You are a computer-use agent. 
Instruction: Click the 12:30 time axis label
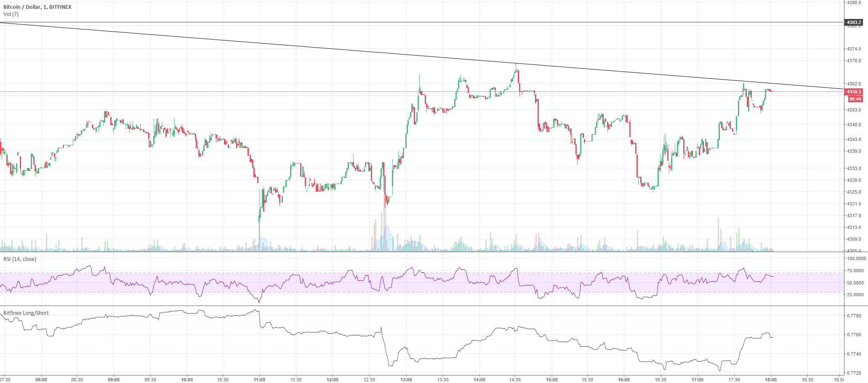[369, 380]
